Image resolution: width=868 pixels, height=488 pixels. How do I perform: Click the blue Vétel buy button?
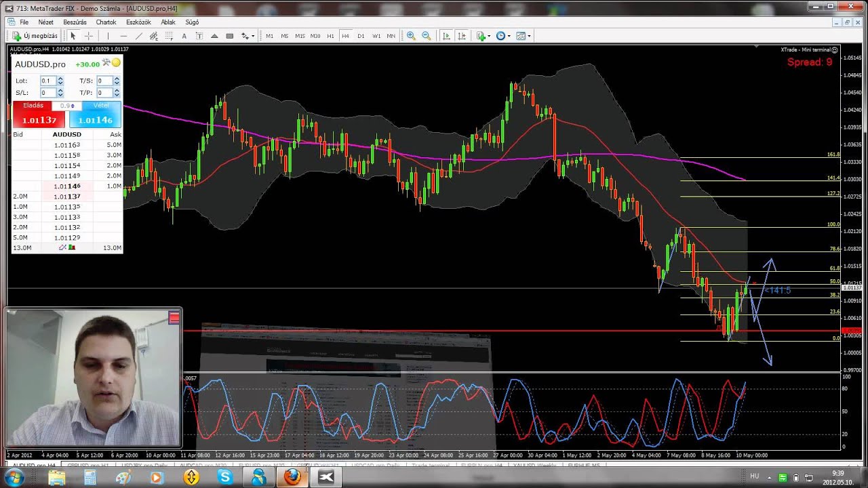tap(95, 115)
